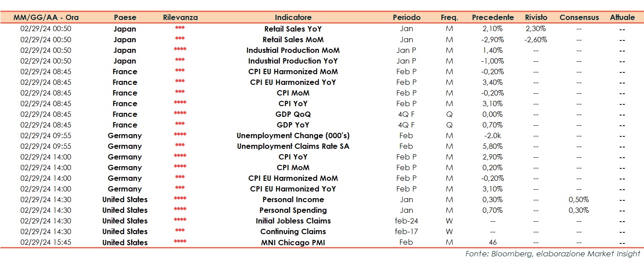The image size is (644, 259).
Task: Click the previous value 46
Action: pyautogui.click(x=493, y=242)
